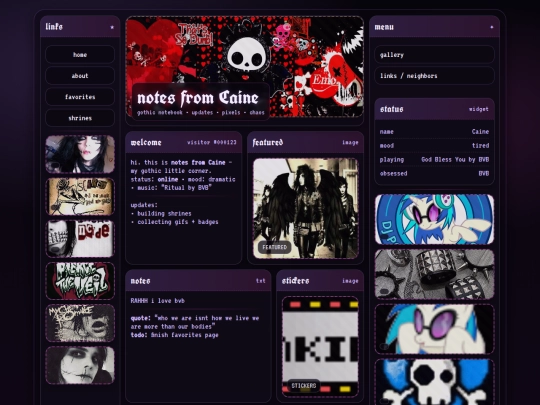Click the banner skull header image
Viewport: 540px width, 405px height.
click(245, 66)
